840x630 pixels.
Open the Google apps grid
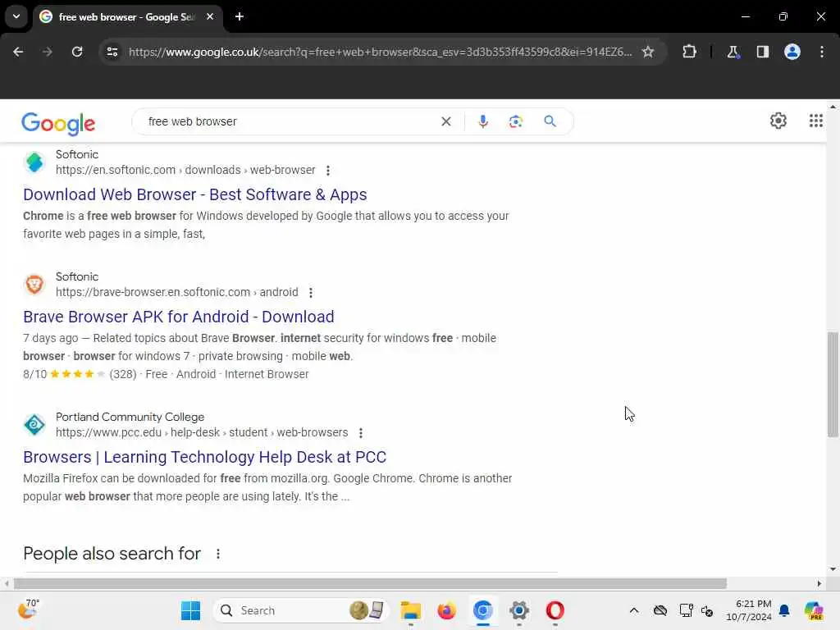(816, 121)
